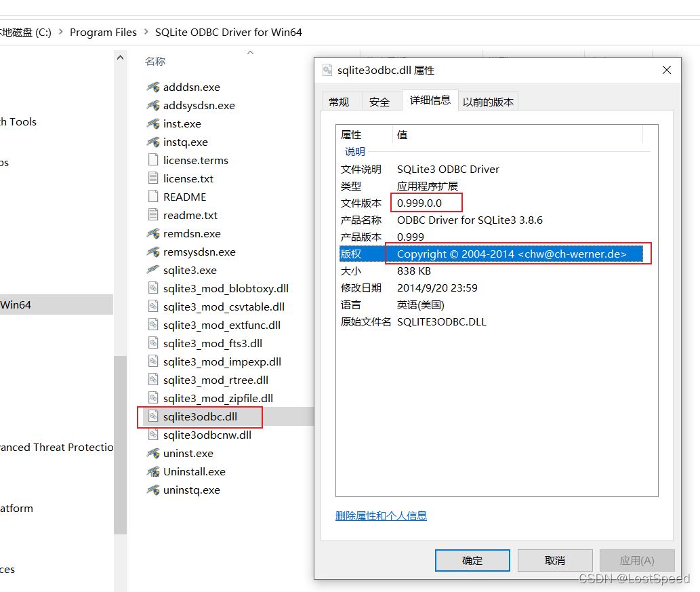
Task: Click the sqlite3_mod_csvtable.dll file icon
Action: point(153,307)
